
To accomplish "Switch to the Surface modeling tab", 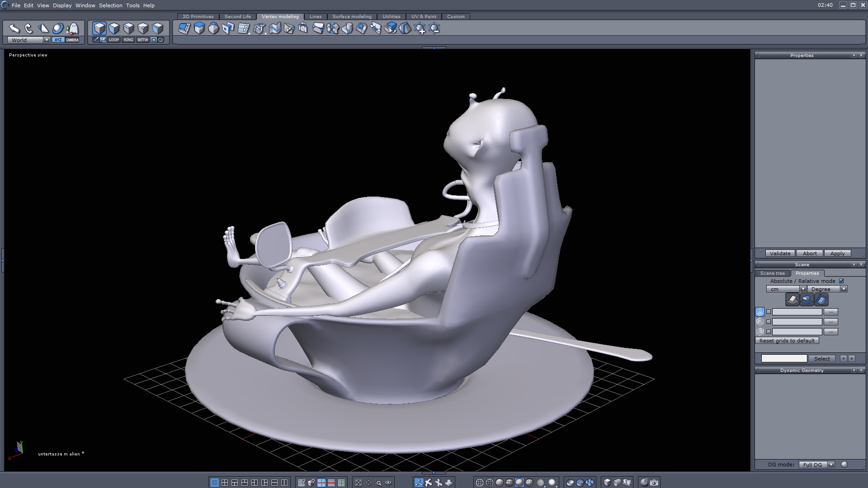I will (x=352, y=16).
